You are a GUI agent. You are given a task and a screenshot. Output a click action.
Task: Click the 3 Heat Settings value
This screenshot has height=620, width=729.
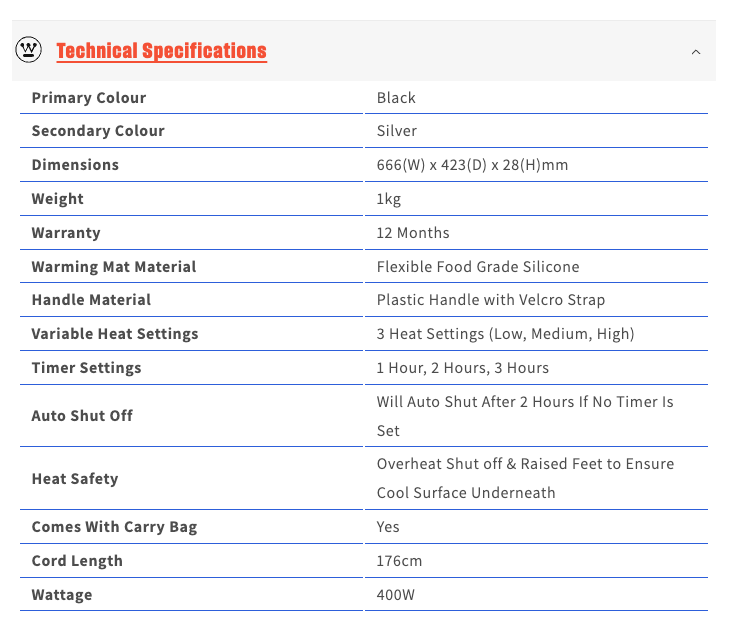(x=505, y=334)
